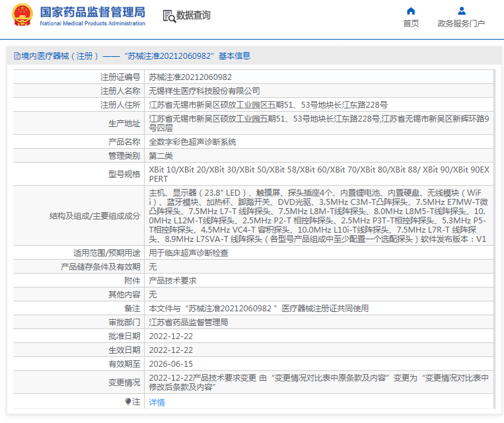Select product name 全数字彩色超声诊断系统
This screenshot has height=423, width=504.
pyautogui.click(x=192, y=142)
